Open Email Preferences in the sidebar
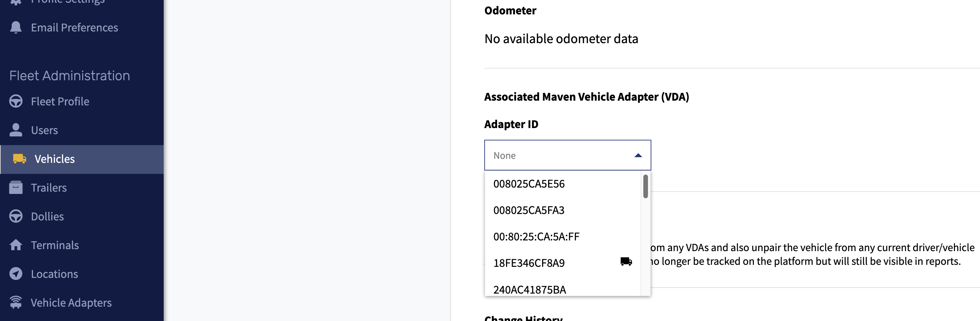 click(x=74, y=27)
